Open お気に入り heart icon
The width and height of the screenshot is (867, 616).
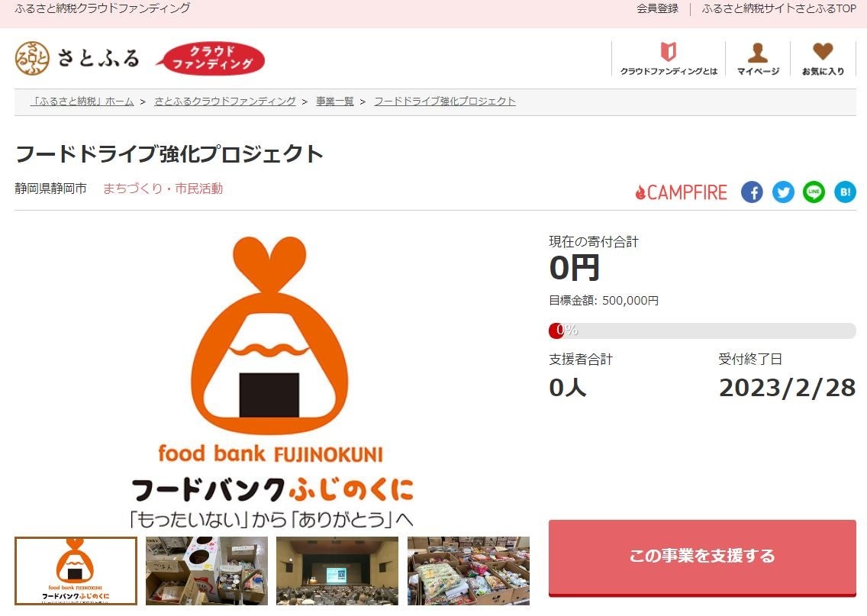point(823,58)
